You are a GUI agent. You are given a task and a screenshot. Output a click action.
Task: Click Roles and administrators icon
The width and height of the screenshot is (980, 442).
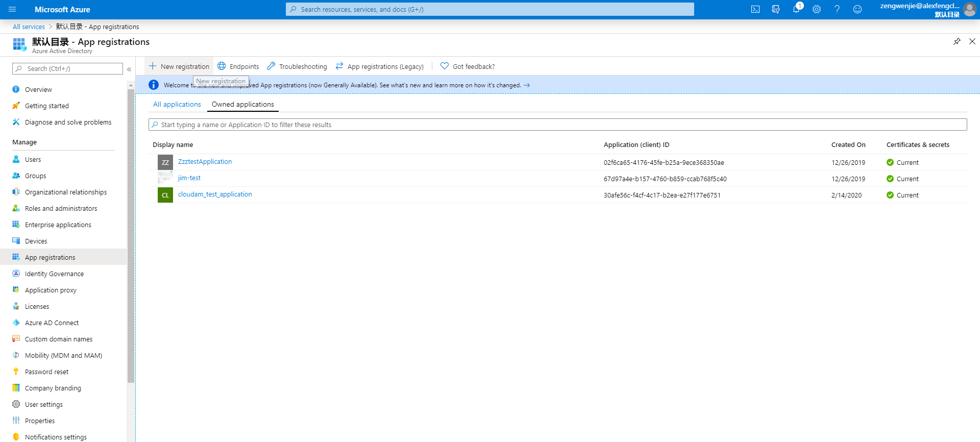[16, 208]
